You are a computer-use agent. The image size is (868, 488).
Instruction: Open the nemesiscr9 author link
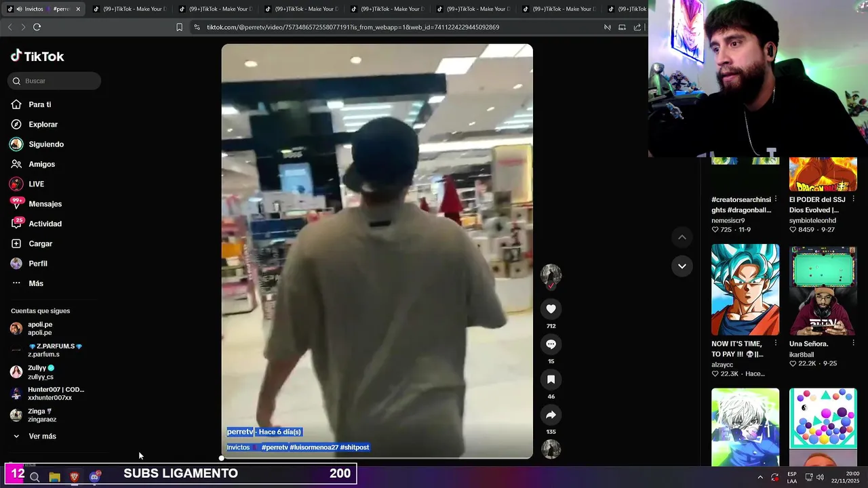pyautogui.click(x=728, y=220)
